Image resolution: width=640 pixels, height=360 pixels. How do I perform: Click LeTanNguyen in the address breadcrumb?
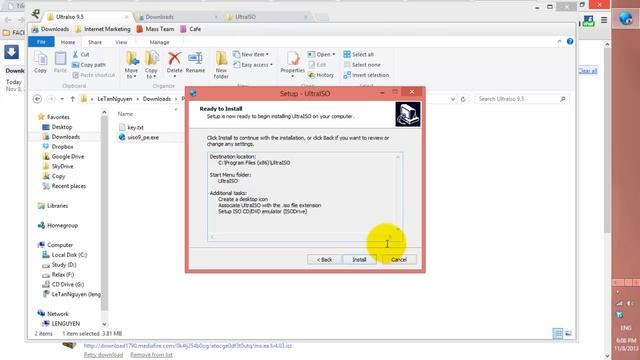[x=115, y=99]
